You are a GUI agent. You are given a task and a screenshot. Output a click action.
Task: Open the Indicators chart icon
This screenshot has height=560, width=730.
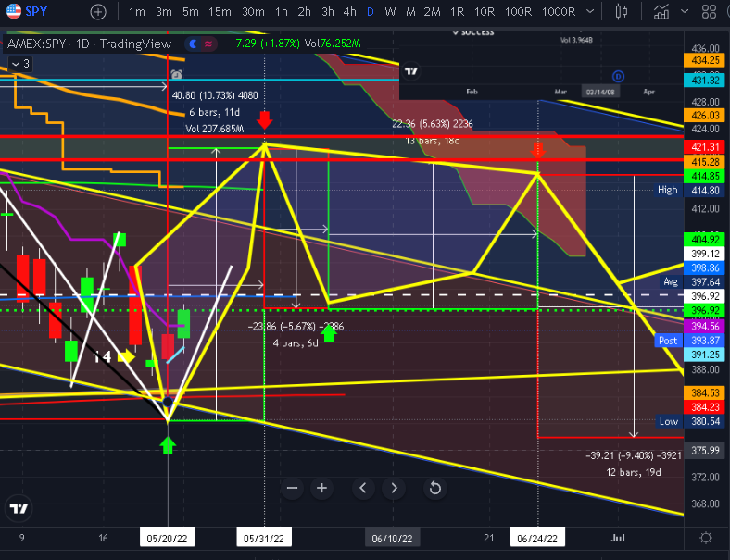(661, 12)
